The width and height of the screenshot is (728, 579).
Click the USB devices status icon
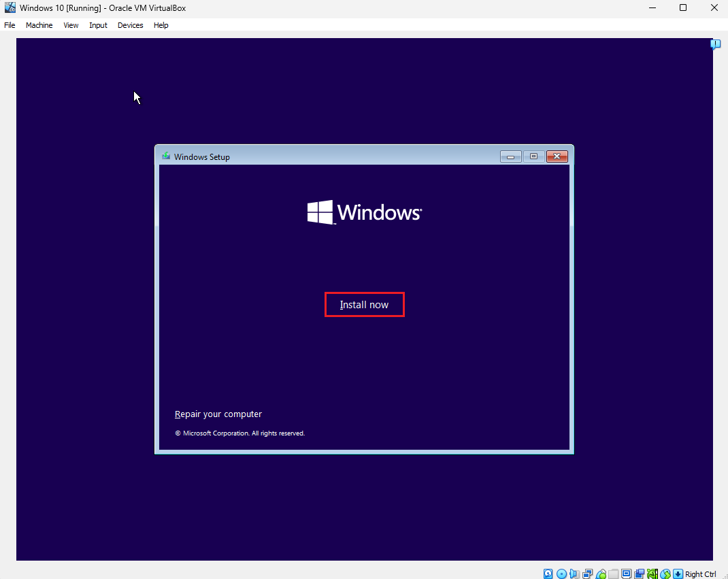point(600,574)
